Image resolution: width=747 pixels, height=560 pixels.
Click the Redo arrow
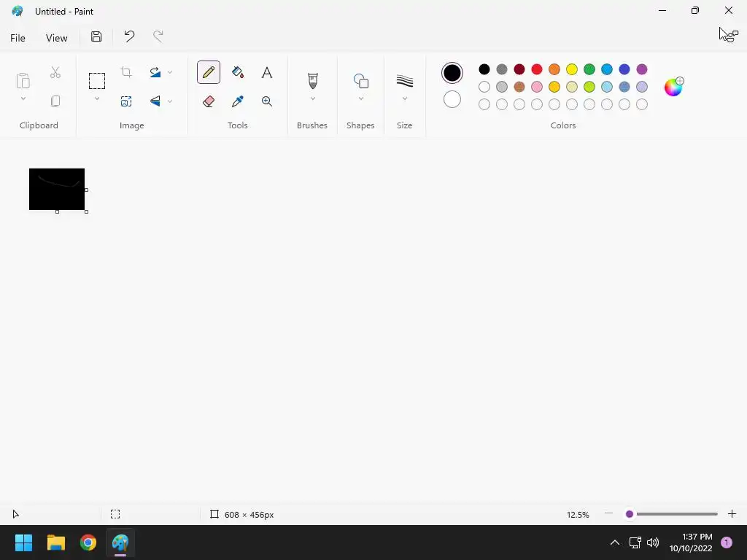[158, 36]
